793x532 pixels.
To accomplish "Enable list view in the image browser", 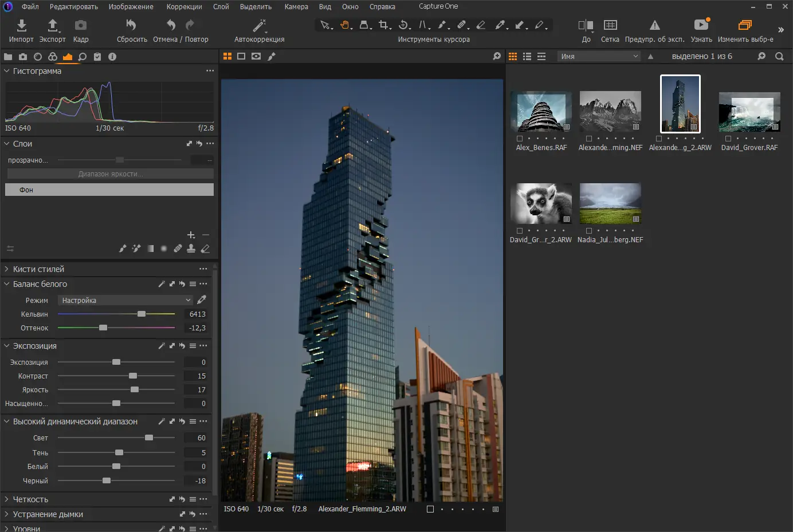I will [x=527, y=56].
